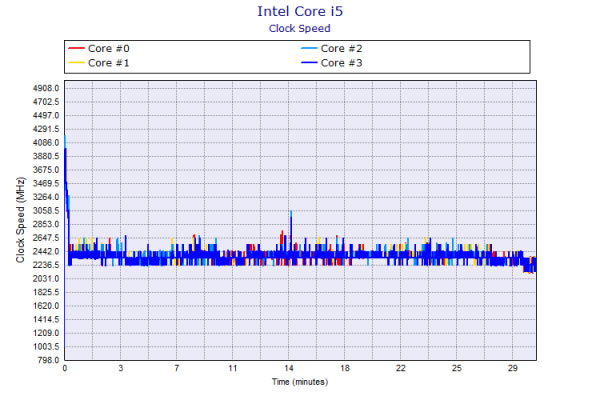Viewport: 600px width, 400px height.
Task: Select the Core #1 legend entry
Action: coord(99,63)
